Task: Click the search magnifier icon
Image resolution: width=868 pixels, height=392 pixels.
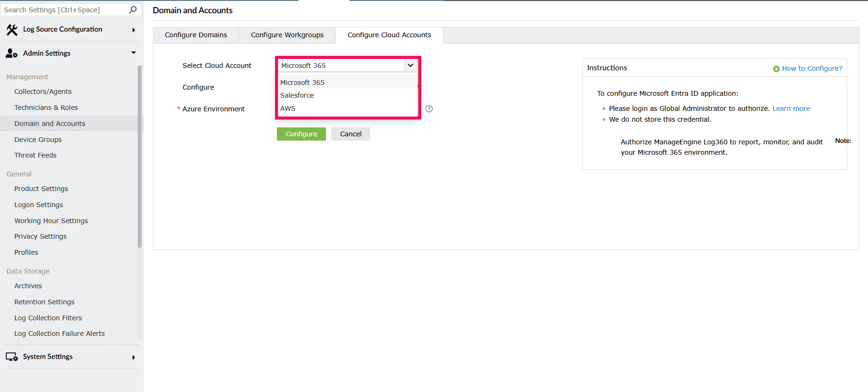Action: [133, 9]
